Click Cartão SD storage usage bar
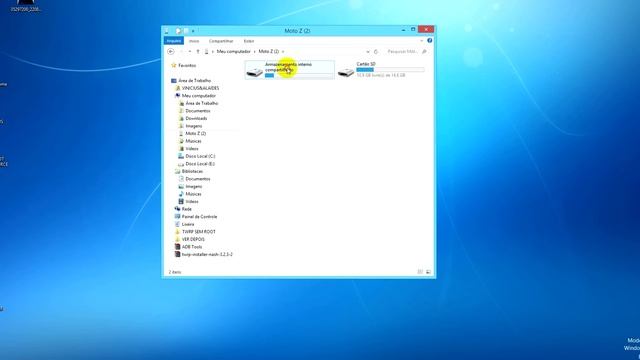This screenshot has height=360, width=640. coord(390,70)
